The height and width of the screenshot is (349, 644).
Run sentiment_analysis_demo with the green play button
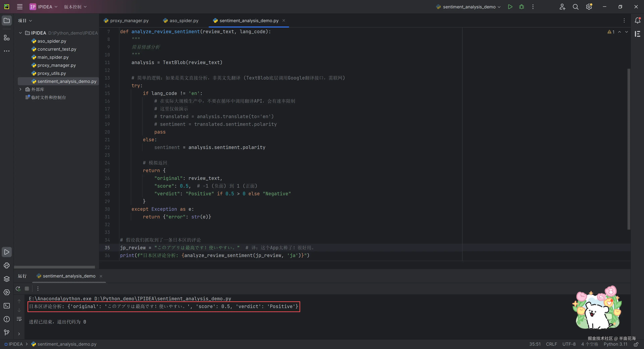coord(510,7)
